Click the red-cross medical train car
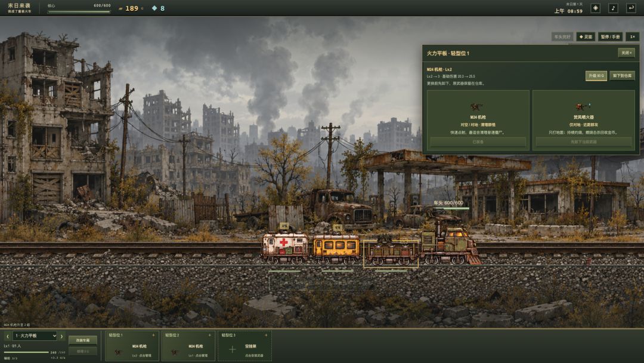The image size is (644, 363). pos(285,247)
